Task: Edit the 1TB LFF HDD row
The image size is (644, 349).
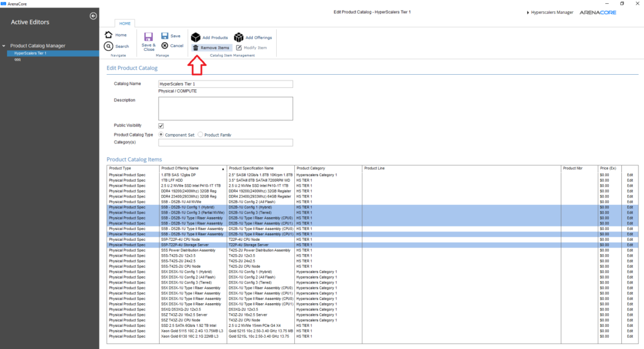Action: point(630,180)
